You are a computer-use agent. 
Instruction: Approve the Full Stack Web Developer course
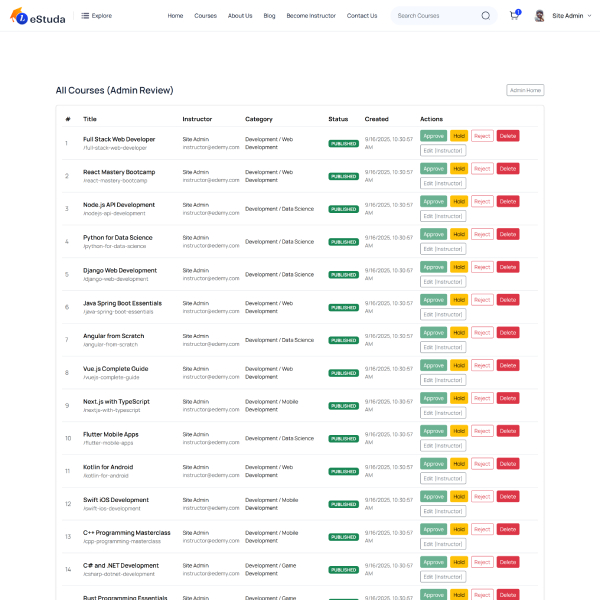pos(433,136)
